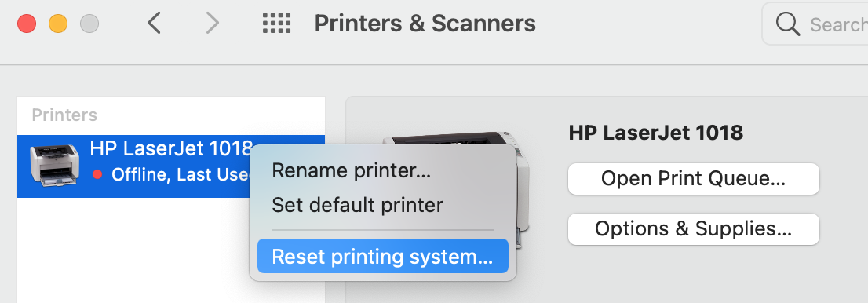The width and height of the screenshot is (868, 303).
Task: Select HP LaserJet 1018 in Printers list
Action: click(x=171, y=166)
